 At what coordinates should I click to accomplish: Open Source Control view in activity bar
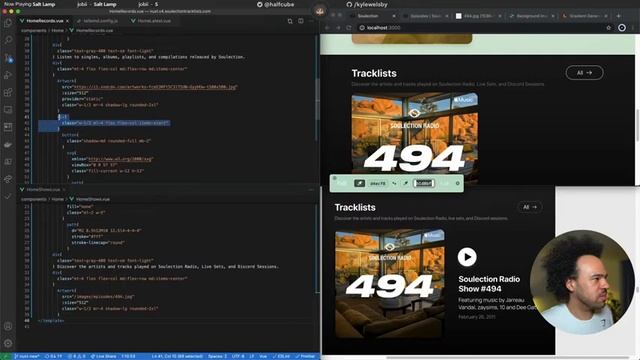pos(8,58)
